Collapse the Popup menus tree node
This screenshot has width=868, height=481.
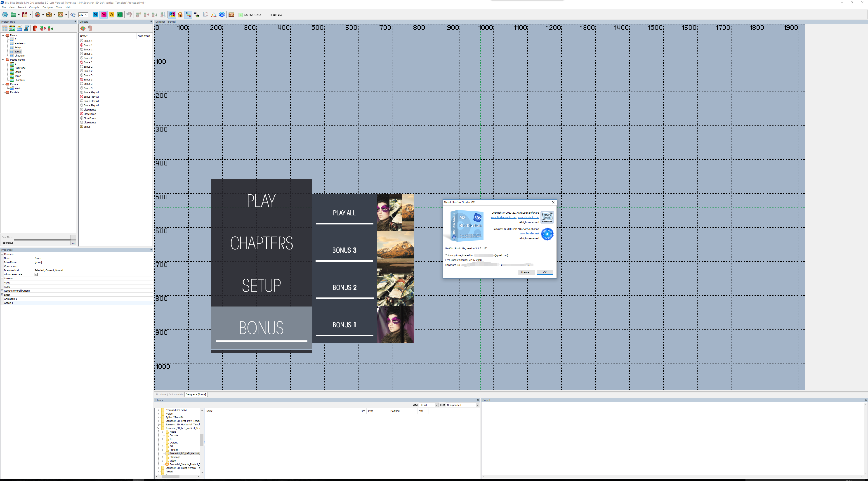click(x=3, y=60)
